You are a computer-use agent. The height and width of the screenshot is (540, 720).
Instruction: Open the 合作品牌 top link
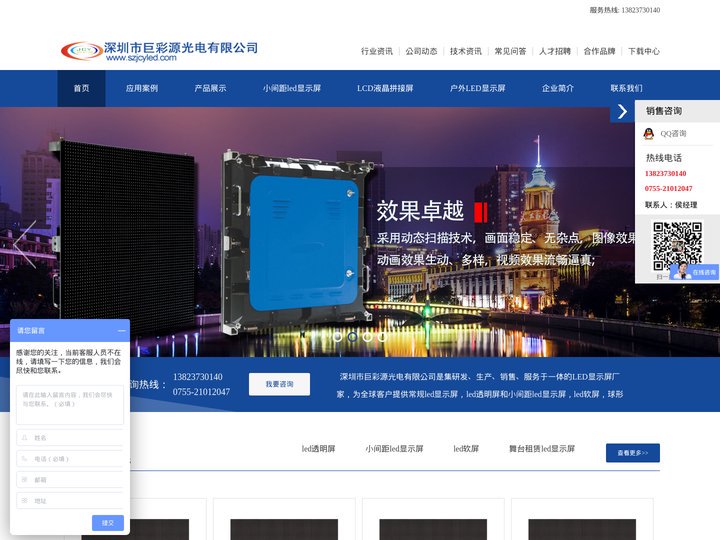coord(599,51)
